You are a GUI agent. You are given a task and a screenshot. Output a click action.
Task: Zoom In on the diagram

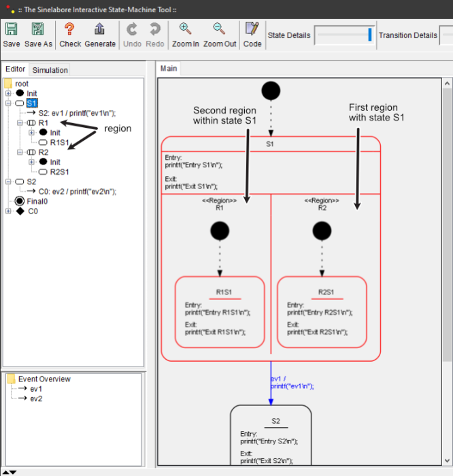point(185,29)
